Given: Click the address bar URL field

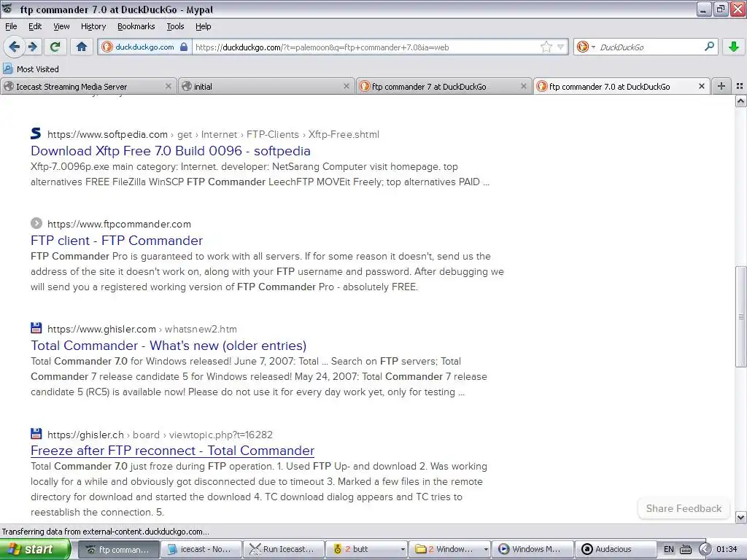Looking at the screenshot, I should (x=365, y=47).
